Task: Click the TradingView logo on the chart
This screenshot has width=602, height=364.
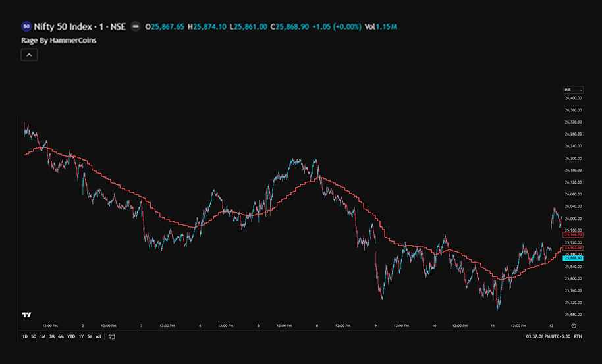Action: 27,315
